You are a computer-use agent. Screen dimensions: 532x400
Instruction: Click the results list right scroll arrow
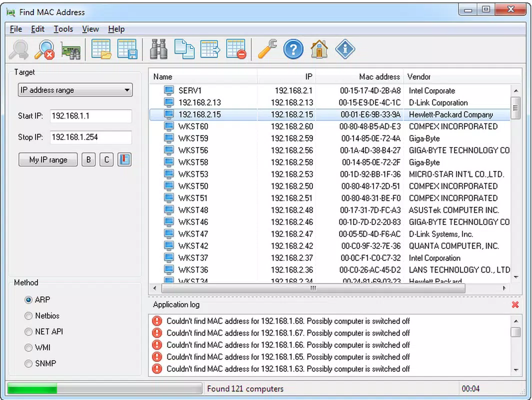click(x=504, y=288)
